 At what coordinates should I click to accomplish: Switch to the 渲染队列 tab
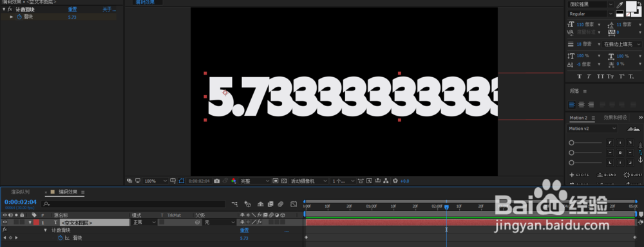[x=20, y=192]
